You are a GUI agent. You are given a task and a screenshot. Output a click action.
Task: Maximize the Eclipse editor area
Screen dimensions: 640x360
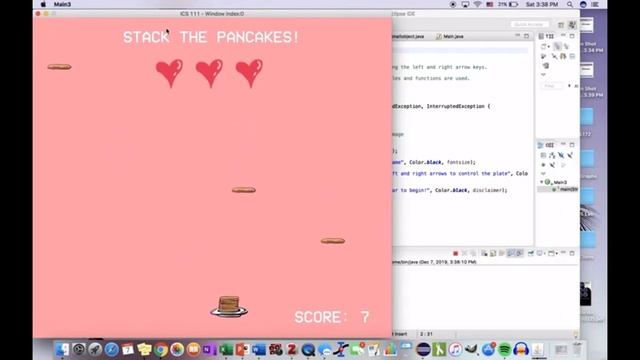click(x=526, y=36)
